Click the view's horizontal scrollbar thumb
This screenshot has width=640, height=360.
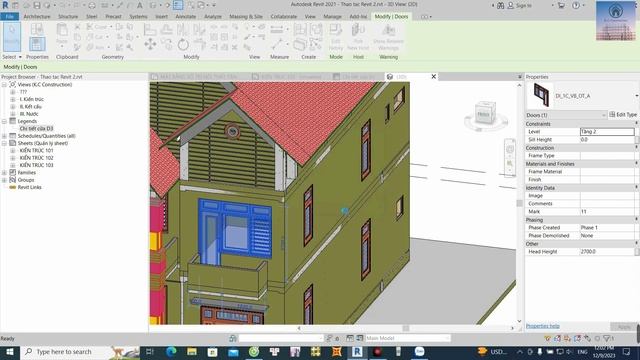pos(406,328)
